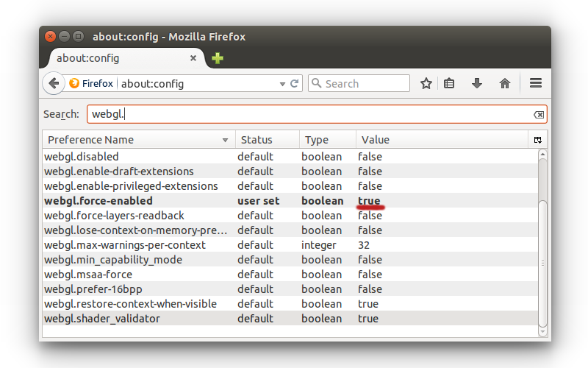Screen dimensions: 588x368
Task: Open the column picker in the table header
Action: point(538,140)
